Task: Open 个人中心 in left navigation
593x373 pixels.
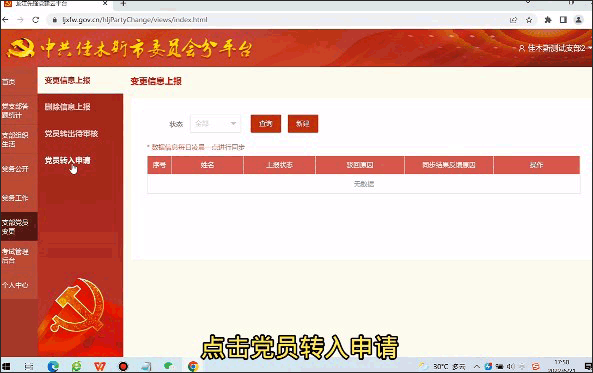Action: tap(15, 285)
